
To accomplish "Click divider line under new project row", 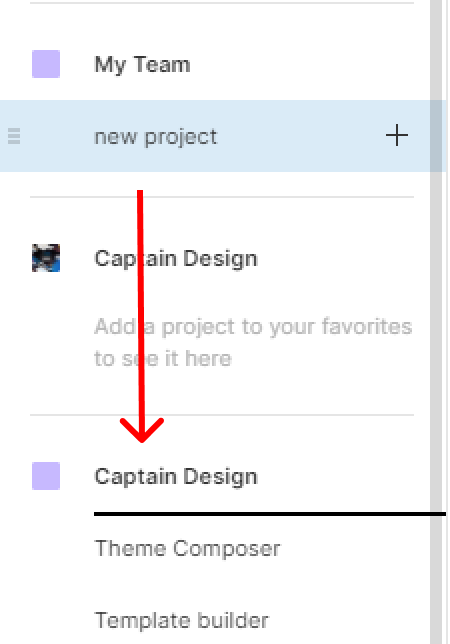I will tap(222, 197).
